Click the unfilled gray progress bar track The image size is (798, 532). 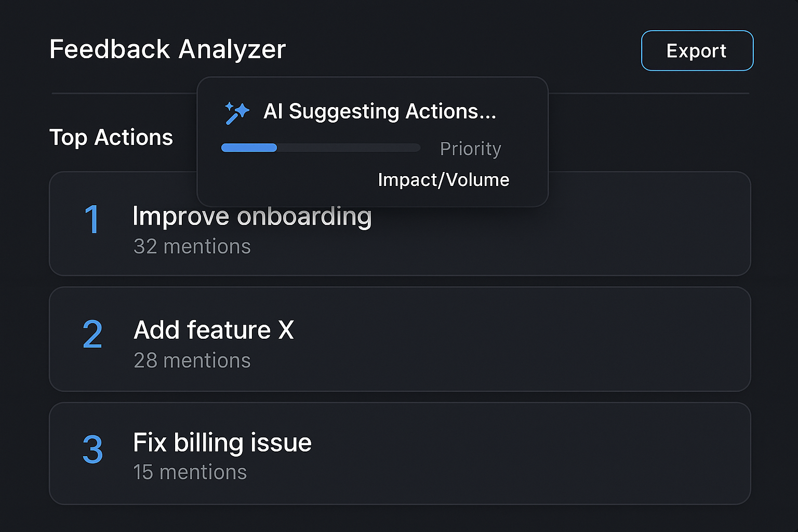348,148
